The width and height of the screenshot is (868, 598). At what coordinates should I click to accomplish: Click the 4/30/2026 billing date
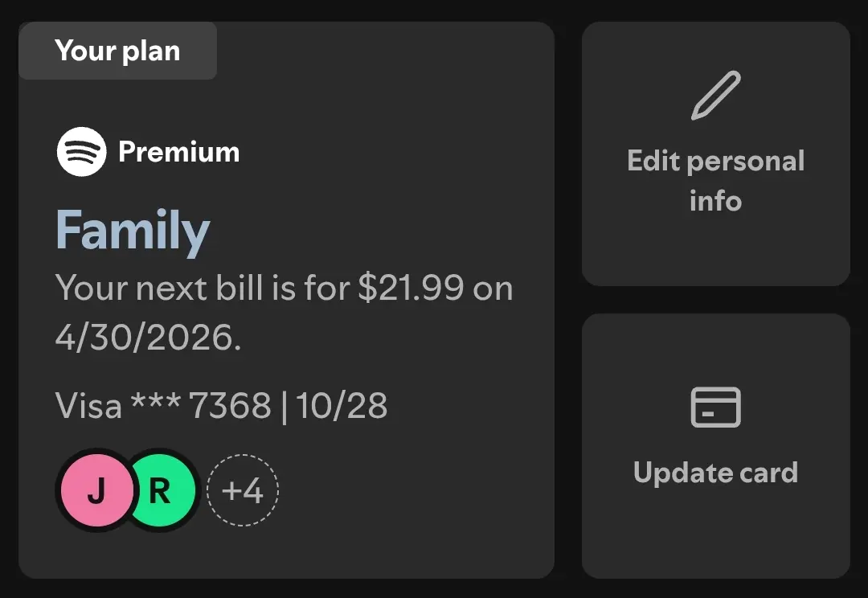(x=149, y=338)
